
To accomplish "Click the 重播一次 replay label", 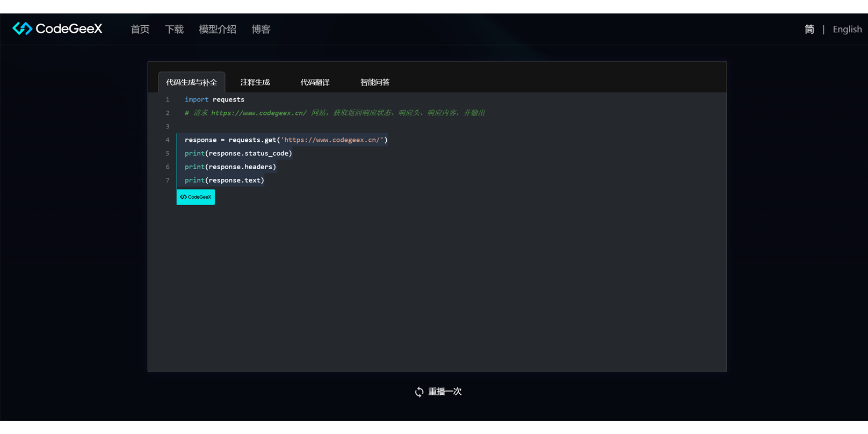I will click(x=445, y=392).
